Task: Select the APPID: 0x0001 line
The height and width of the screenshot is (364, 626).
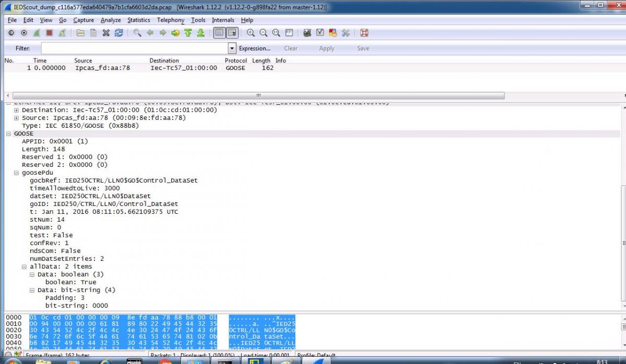Action: (x=55, y=141)
